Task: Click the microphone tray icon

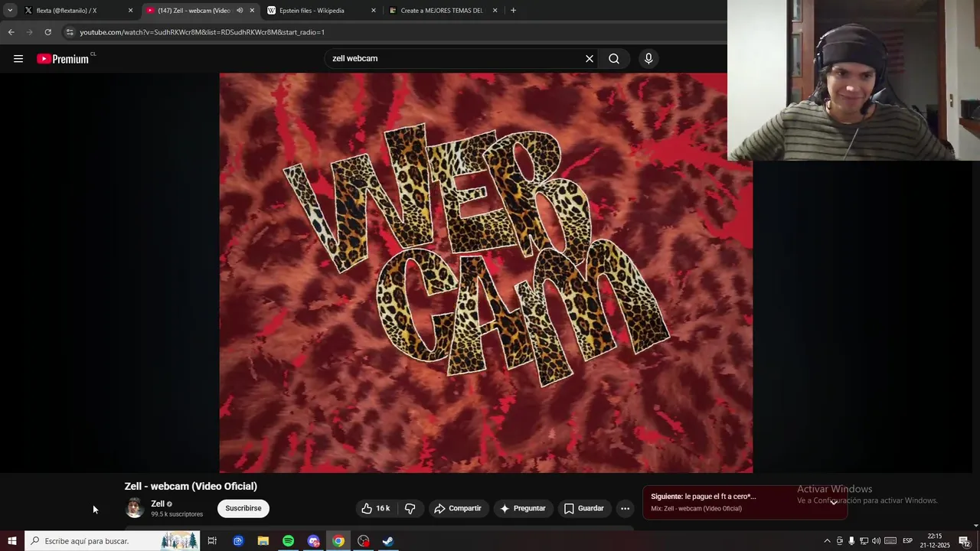Action: tap(851, 541)
